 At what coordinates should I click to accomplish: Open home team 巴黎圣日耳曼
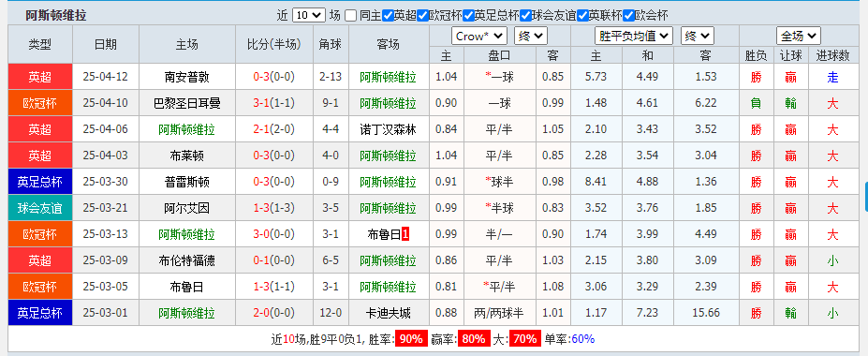pyautogui.click(x=186, y=103)
